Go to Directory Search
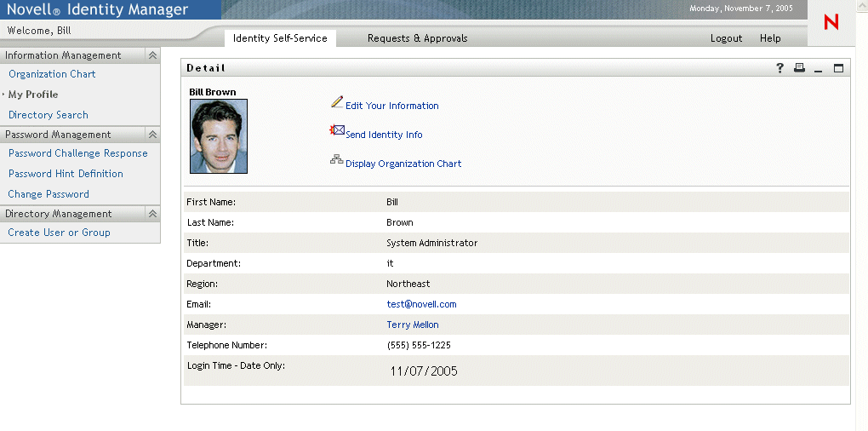This screenshot has width=868, height=431. click(x=49, y=115)
